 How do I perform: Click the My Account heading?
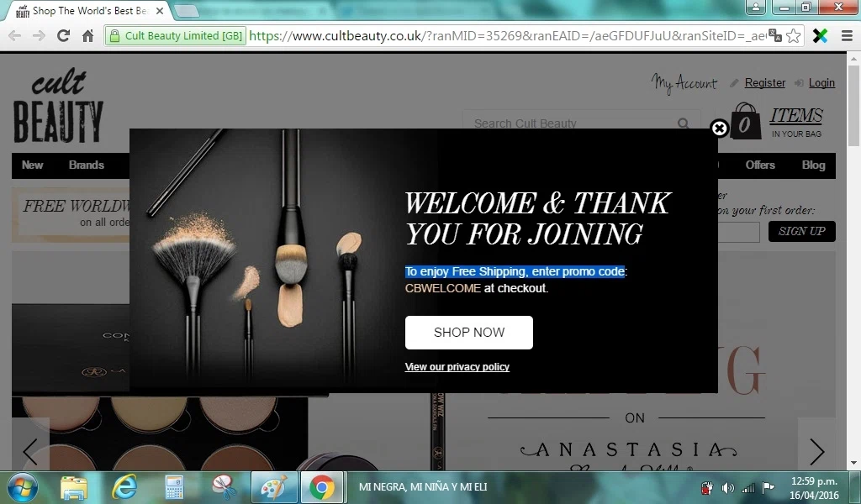click(x=684, y=83)
